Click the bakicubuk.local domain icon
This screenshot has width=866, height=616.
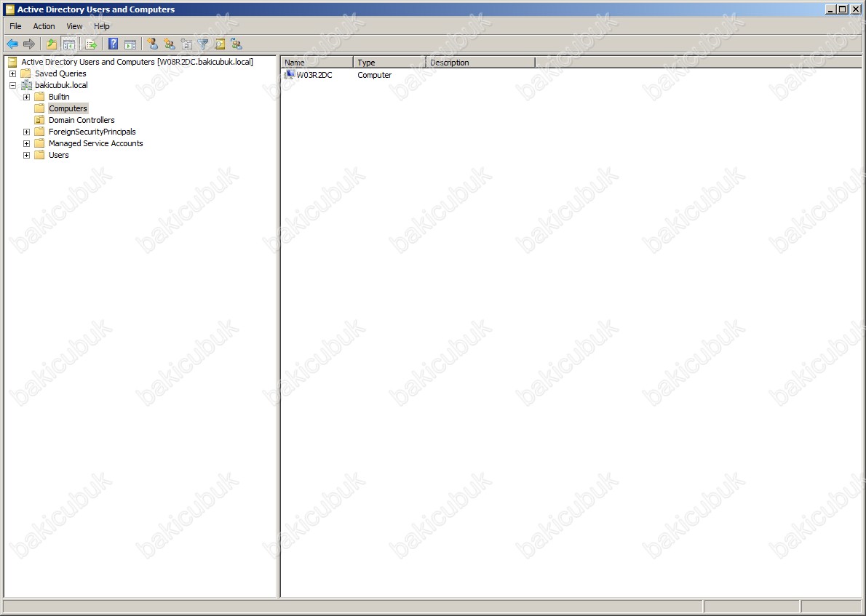26,85
